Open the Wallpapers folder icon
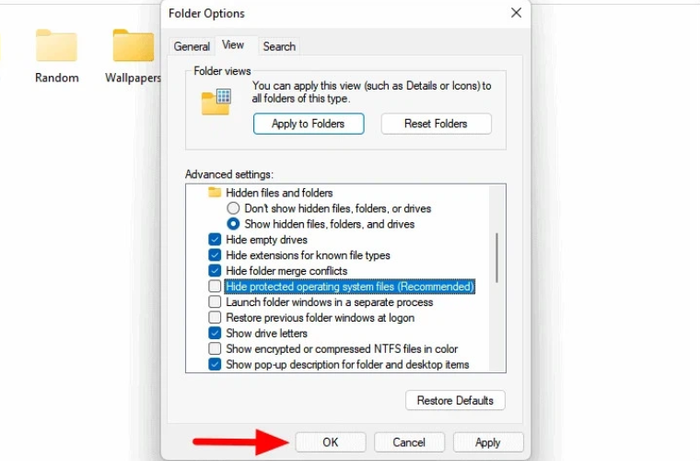 [x=133, y=45]
